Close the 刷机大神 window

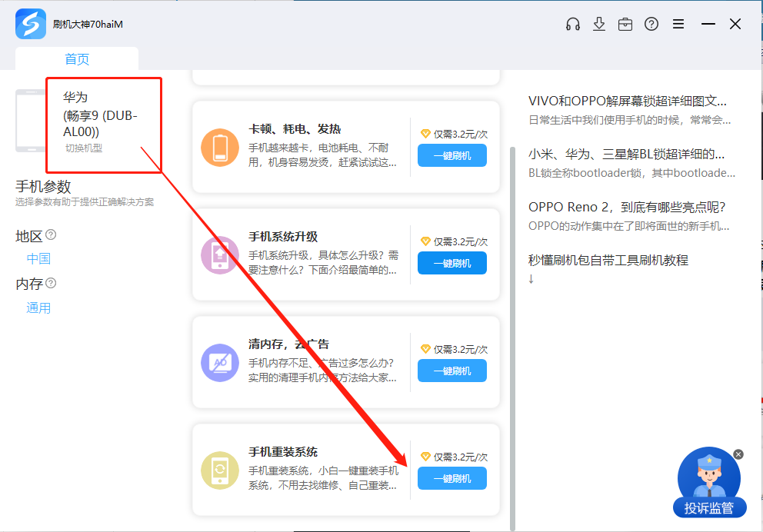pyautogui.click(x=735, y=24)
